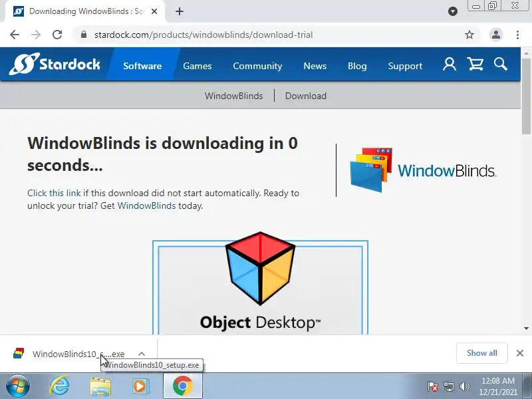Open the Chrome three-dot menu
The height and width of the screenshot is (399, 532).
point(517,35)
